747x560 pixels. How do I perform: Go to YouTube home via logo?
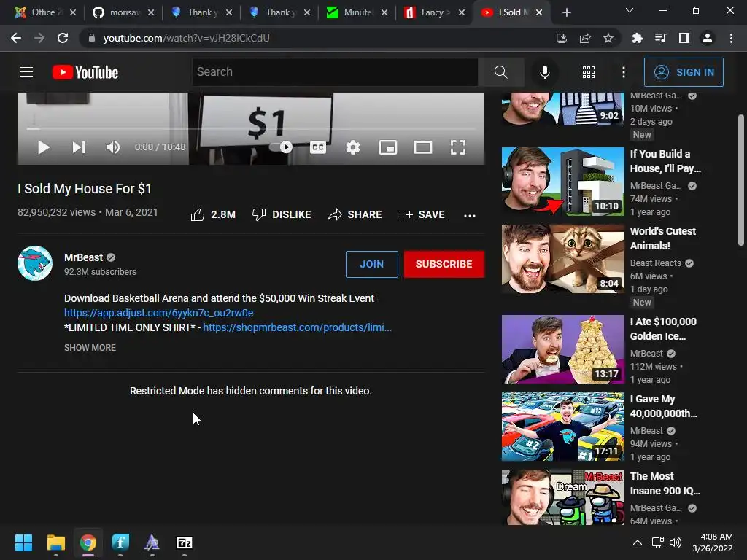click(85, 72)
